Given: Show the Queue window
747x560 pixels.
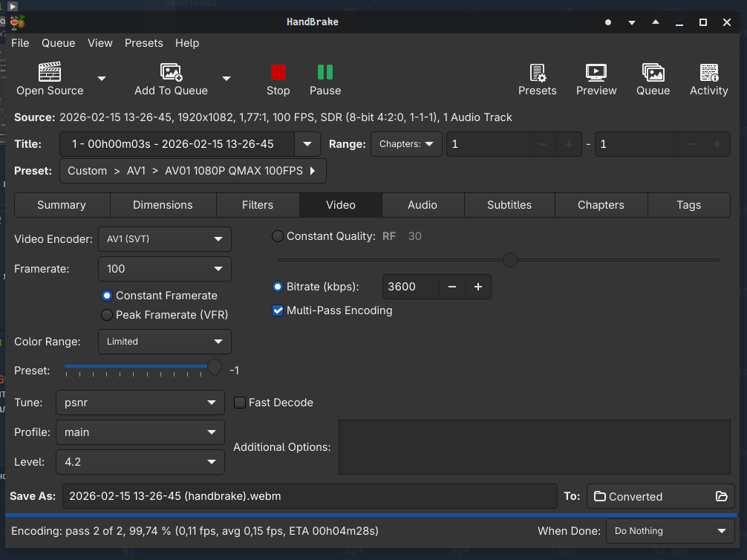Looking at the screenshot, I should [x=653, y=73].
